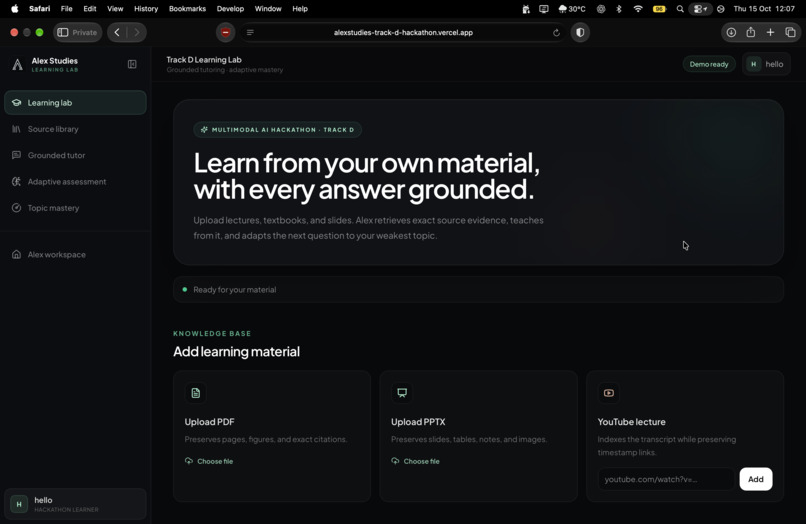Open the Help menu
Image resolution: width=806 pixels, height=524 pixels.
pyautogui.click(x=300, y=9)
